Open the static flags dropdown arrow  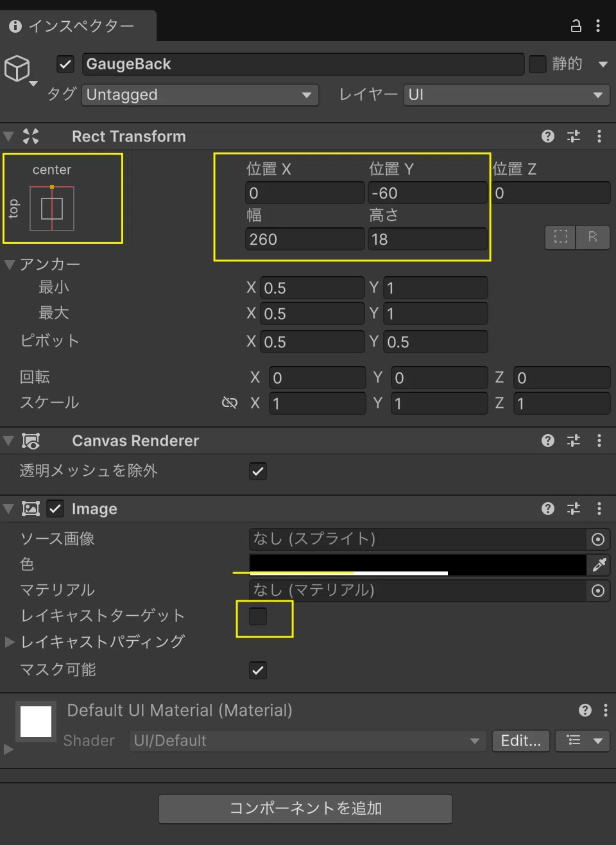pos(603,64)
